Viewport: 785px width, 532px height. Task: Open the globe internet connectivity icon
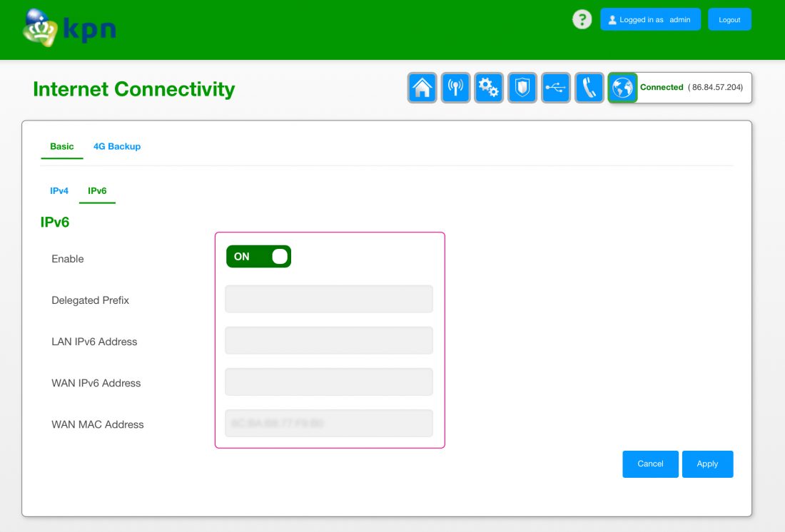click(622, 88)
